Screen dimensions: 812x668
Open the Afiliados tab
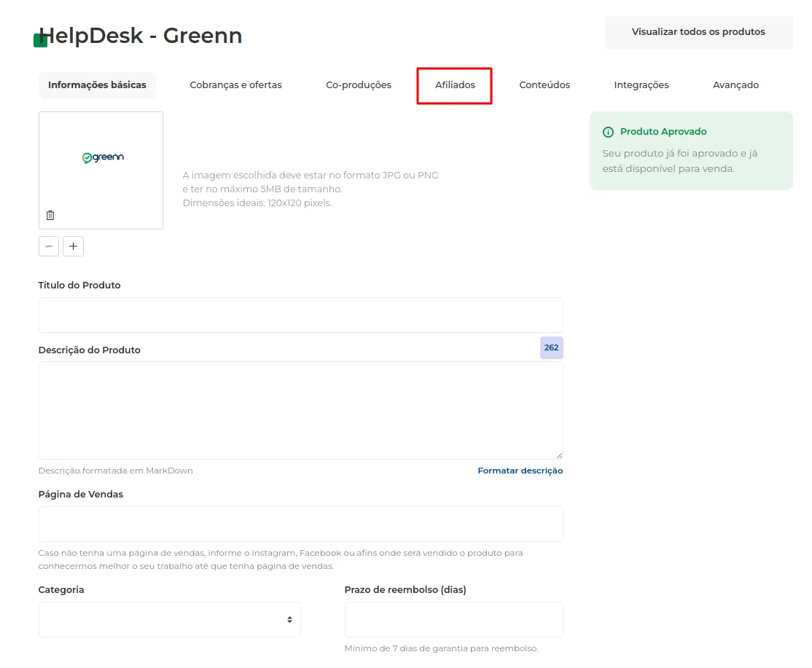(455, 85)
